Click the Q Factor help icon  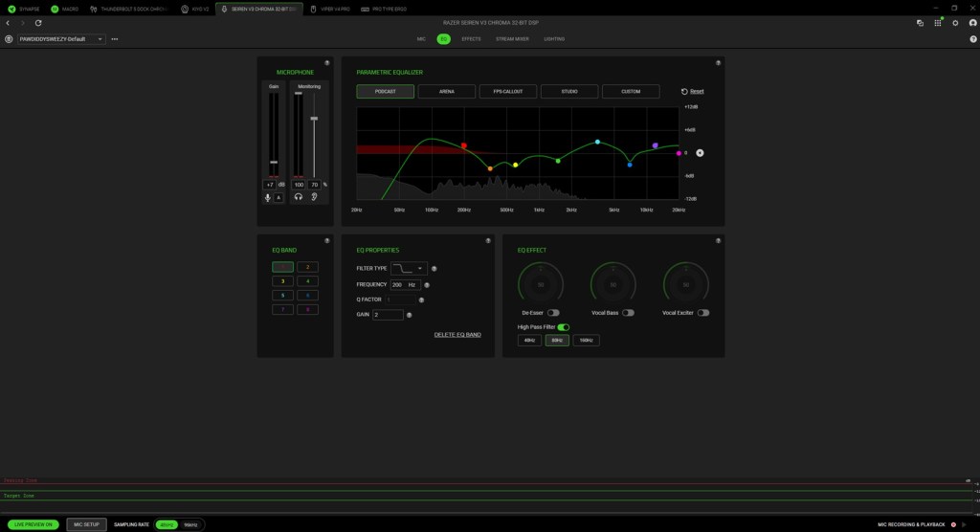click(421, 300)
